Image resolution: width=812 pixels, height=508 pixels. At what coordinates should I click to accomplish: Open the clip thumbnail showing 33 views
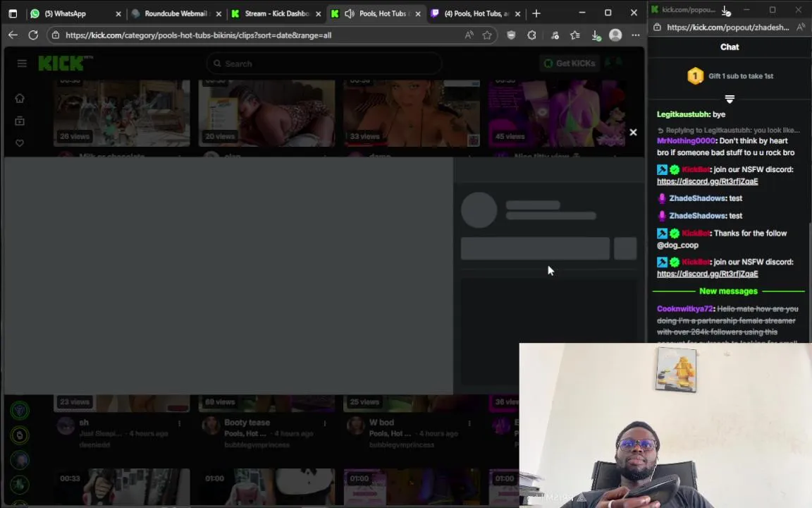coord(412,113)
